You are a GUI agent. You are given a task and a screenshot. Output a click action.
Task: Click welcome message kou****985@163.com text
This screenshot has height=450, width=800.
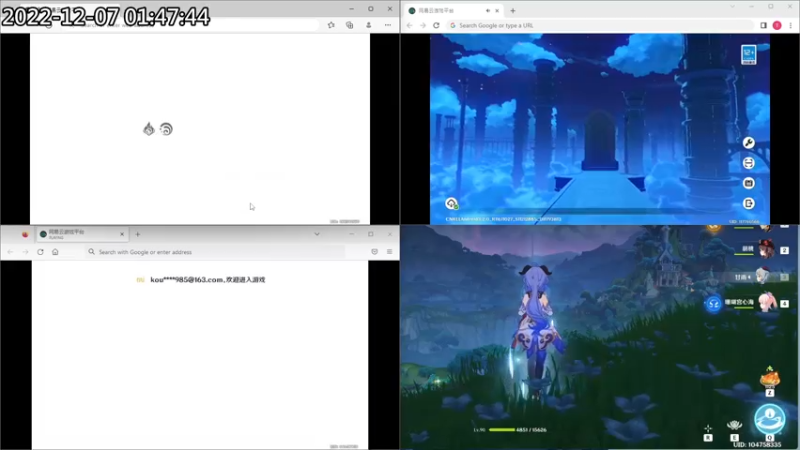tap(208, 280)
